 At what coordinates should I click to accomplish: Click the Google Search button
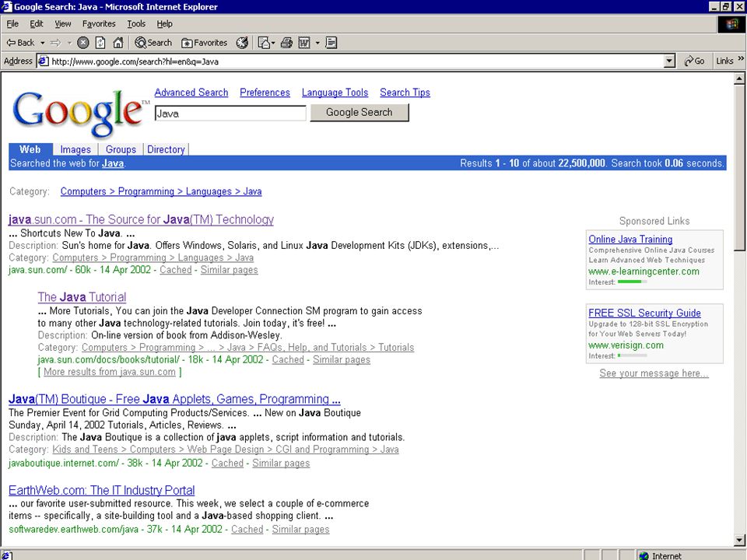tap(359, 112)
